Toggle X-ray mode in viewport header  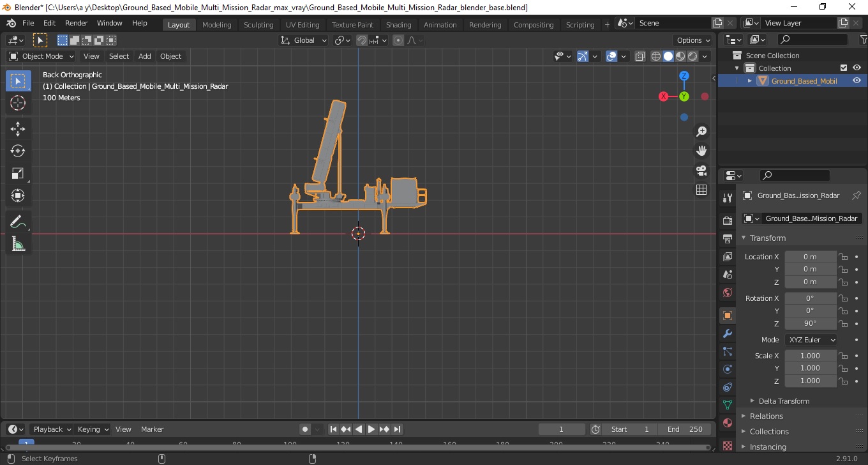click(x=640, y=56)
